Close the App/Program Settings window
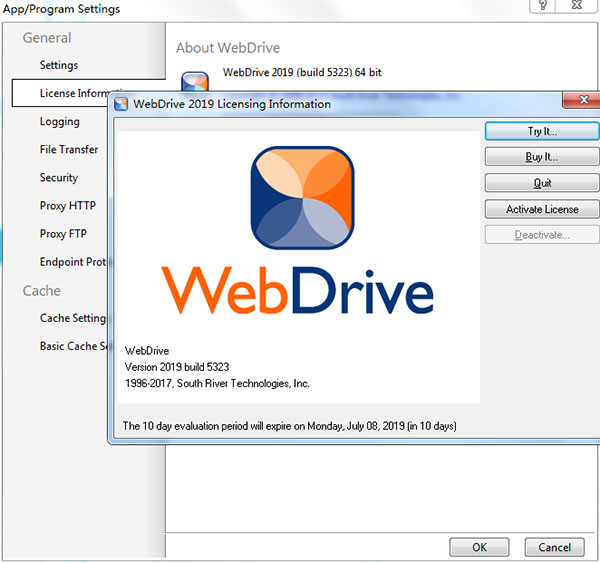 click(577, 5)
